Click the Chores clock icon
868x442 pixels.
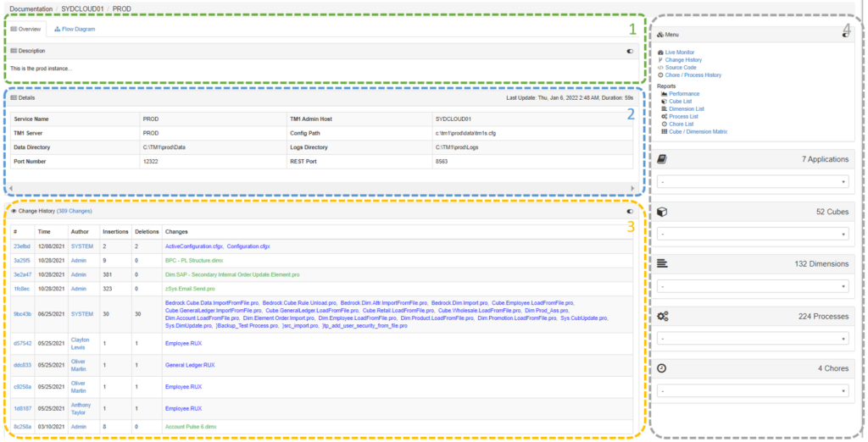(662, 368)
